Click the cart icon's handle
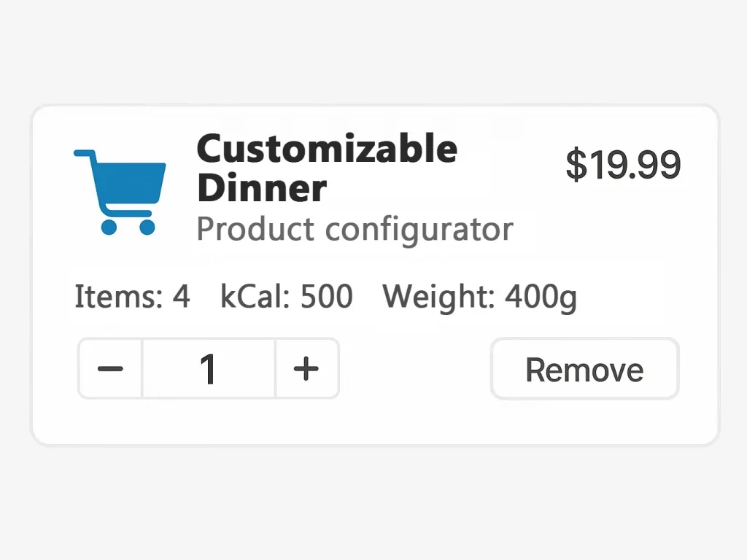 (x=85, y=154)
